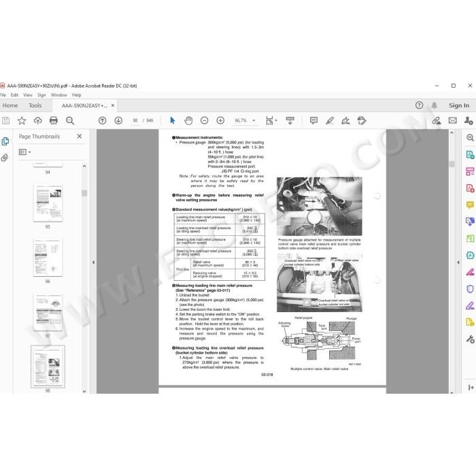Click the current page number field

click(135, 121)
